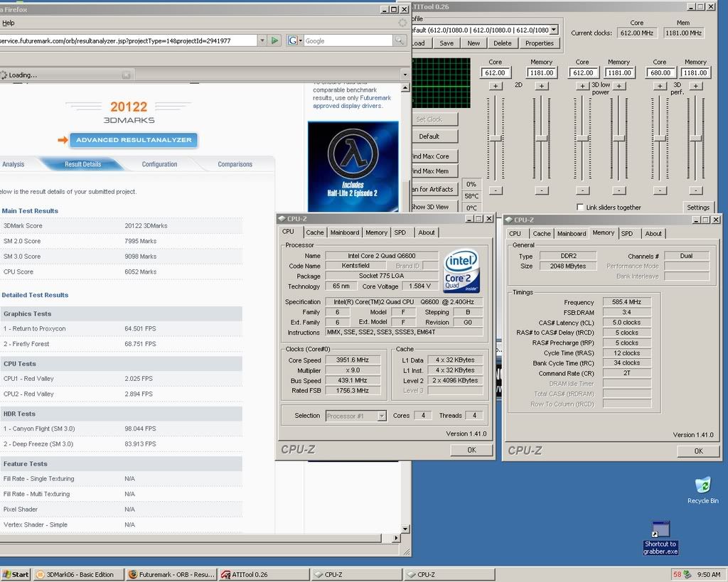Click the New profile button in ATITool
This screenshot has height=582, width=728.
[473, 43]
